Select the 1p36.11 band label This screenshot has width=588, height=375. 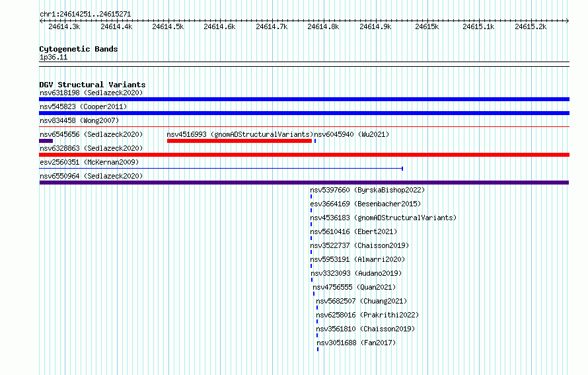pos(54,57)
